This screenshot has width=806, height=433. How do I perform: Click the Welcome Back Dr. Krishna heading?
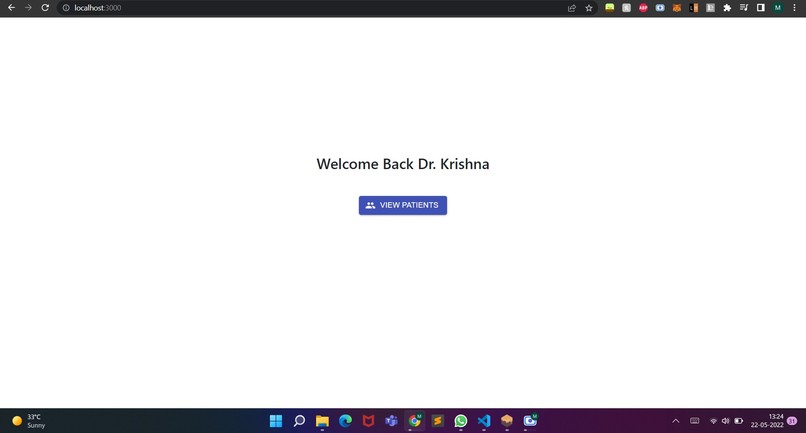tap(402, 164)
